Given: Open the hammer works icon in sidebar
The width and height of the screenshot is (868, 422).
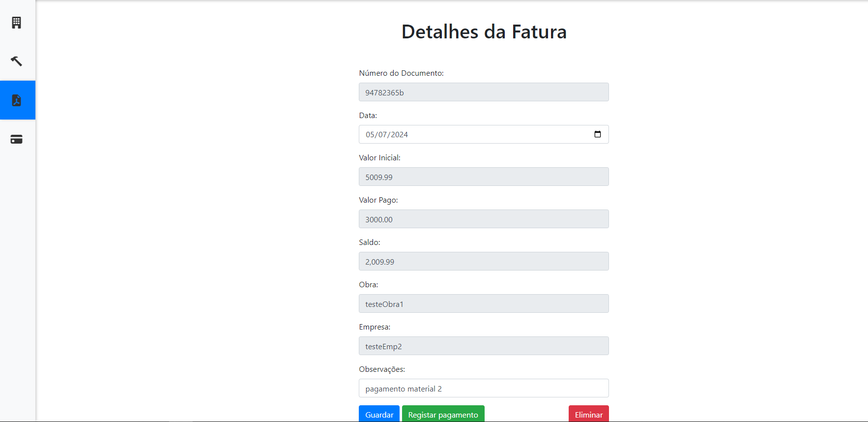Looking at the screenshot, I should coord(17,61).
